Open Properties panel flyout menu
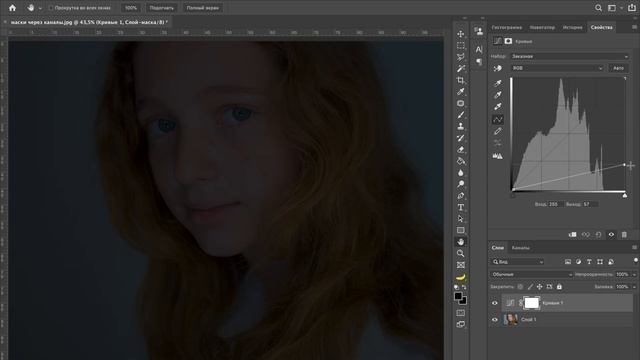640x360 pixels. coord(634,27)
